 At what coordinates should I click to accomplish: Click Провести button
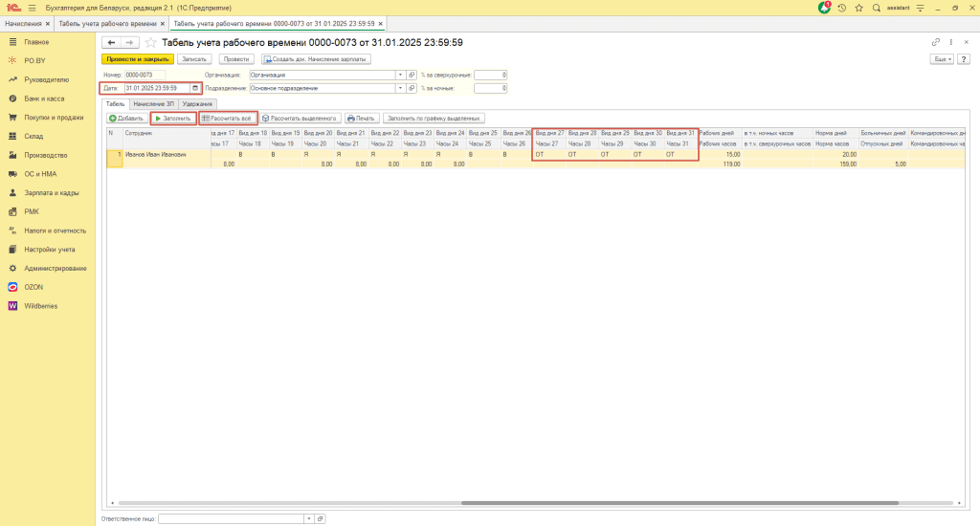pyautogui.click(x=236, y=59)
